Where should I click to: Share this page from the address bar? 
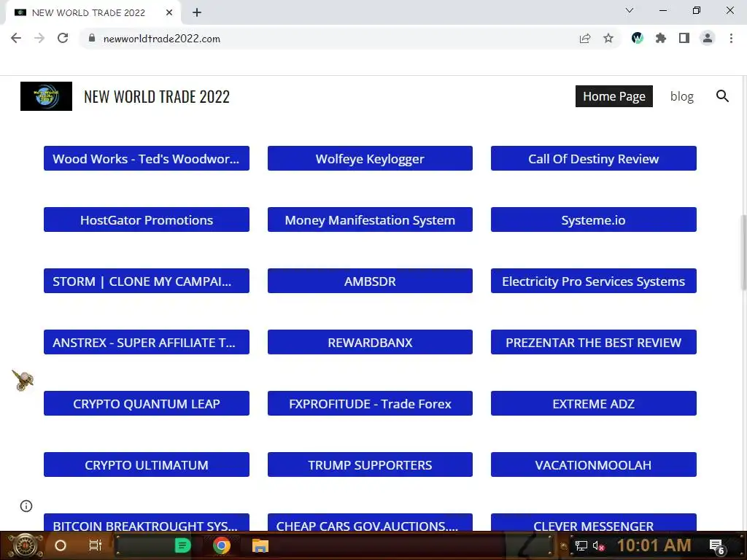coord(585,38)
